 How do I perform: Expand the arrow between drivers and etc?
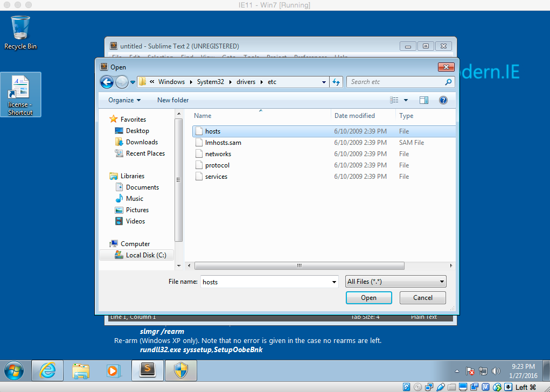[262, 82]
